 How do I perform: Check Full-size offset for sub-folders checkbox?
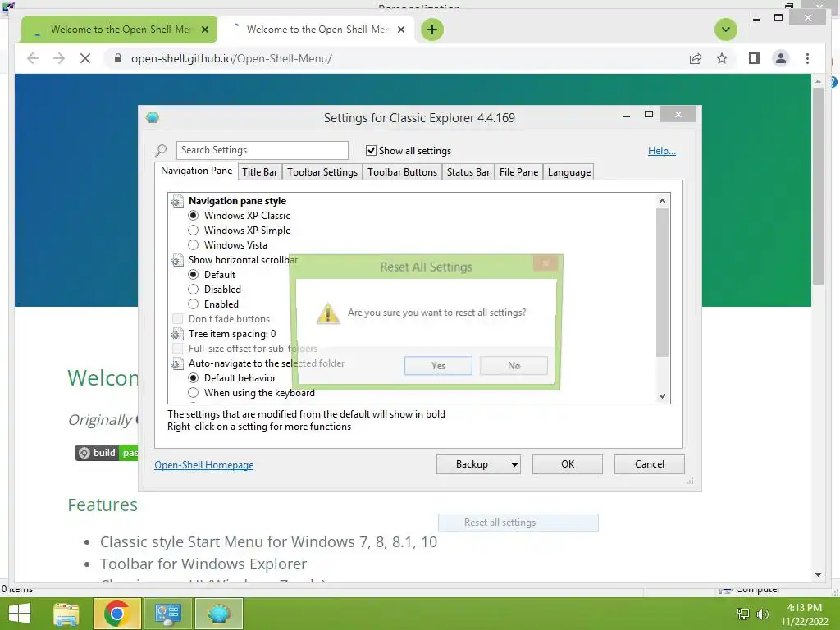[177, 349]
